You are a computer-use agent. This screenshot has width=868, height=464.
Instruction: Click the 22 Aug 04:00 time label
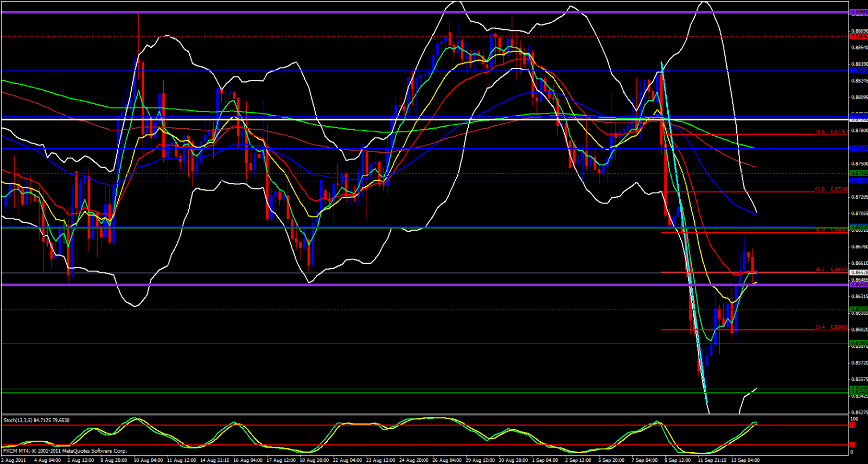[347, 460]
